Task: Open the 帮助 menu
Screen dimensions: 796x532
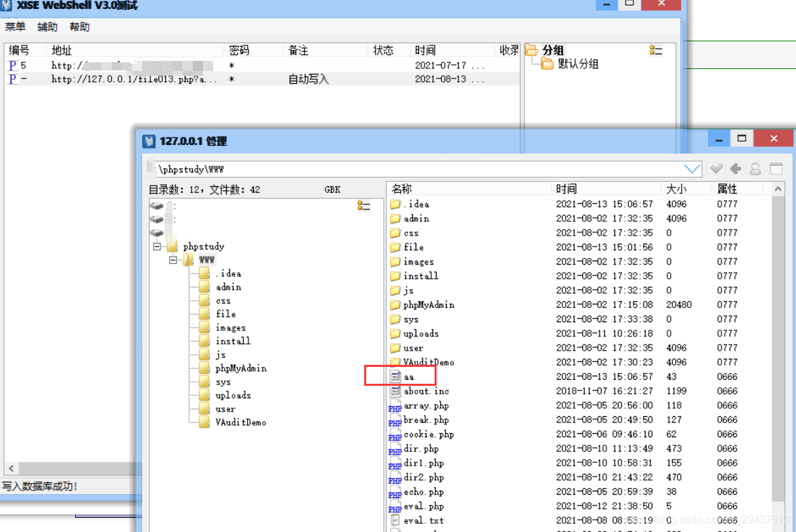Action: click(79, 27)
